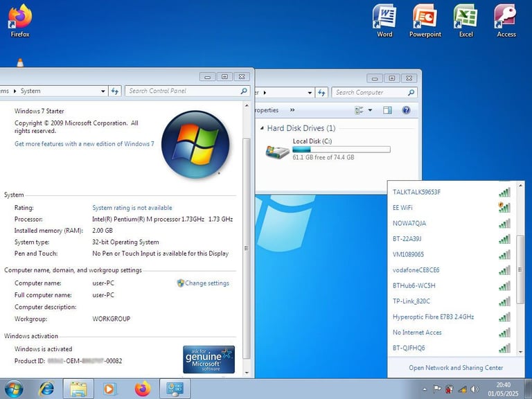This screenshot has width=532, height=399.
Task: Show hidden tray icons arrow
Action: pos(425,389)
